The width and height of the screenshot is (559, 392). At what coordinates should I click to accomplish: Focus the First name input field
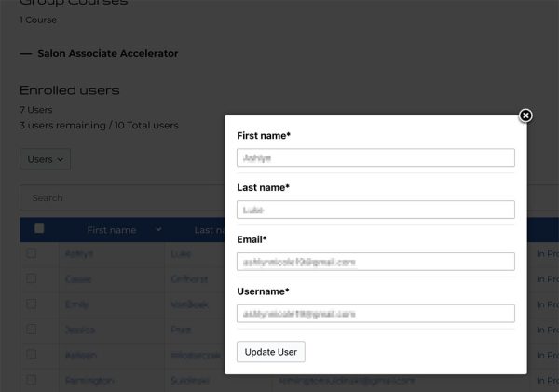click(375, 157)
